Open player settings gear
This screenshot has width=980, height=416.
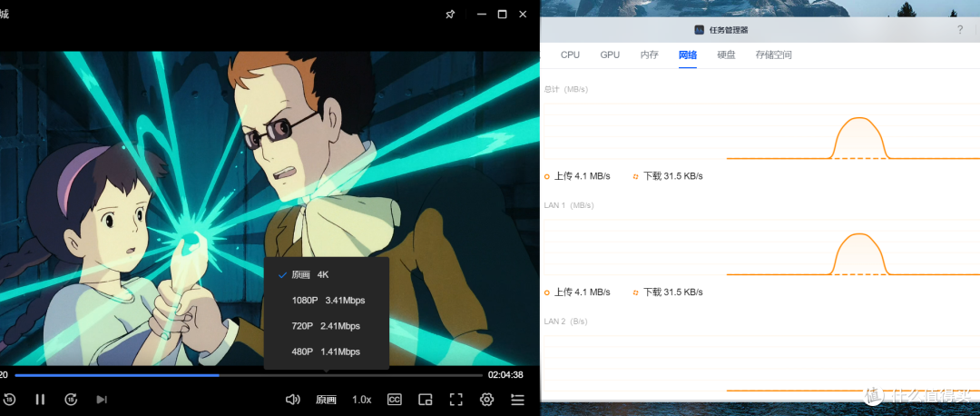pos(487,399)
